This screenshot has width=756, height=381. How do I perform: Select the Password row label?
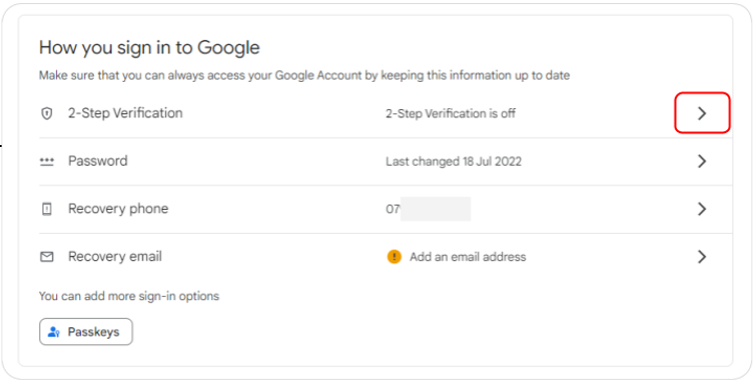tap(98, 161)
